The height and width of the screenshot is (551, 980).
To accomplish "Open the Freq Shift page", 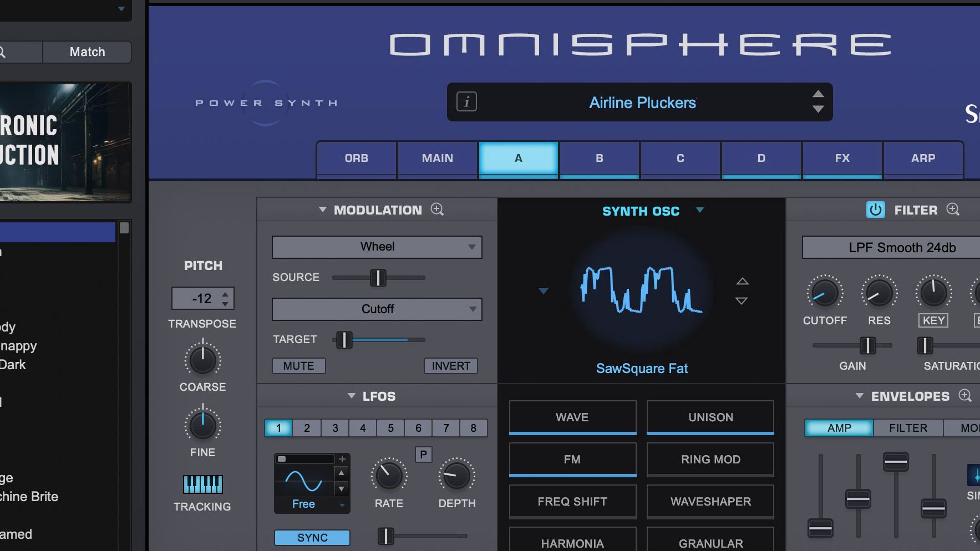I will [572, 502].
